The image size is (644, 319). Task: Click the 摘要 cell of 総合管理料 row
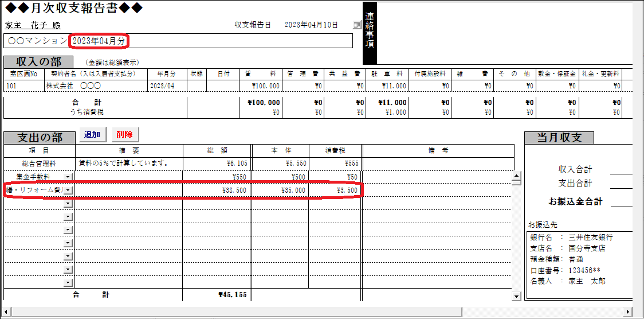[129, 164]
